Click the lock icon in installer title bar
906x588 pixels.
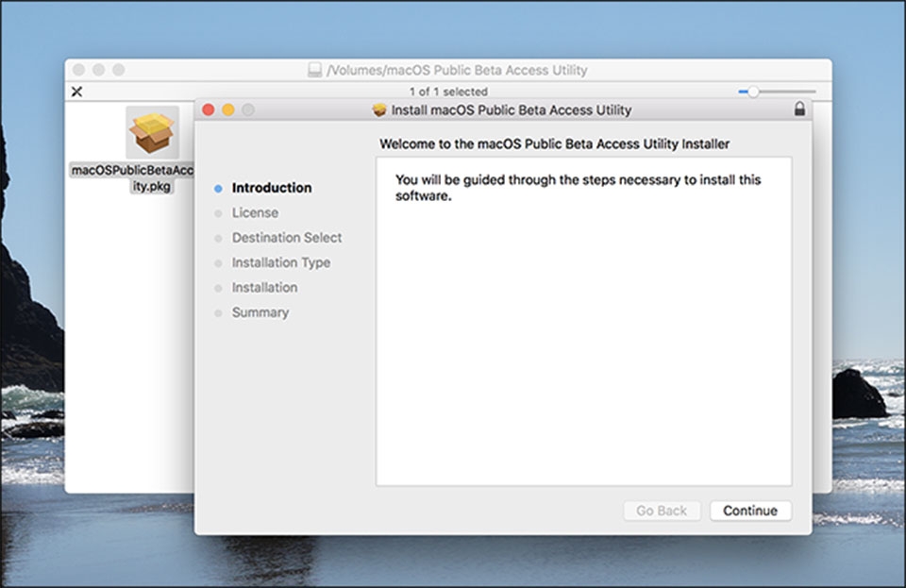point(799,109)
